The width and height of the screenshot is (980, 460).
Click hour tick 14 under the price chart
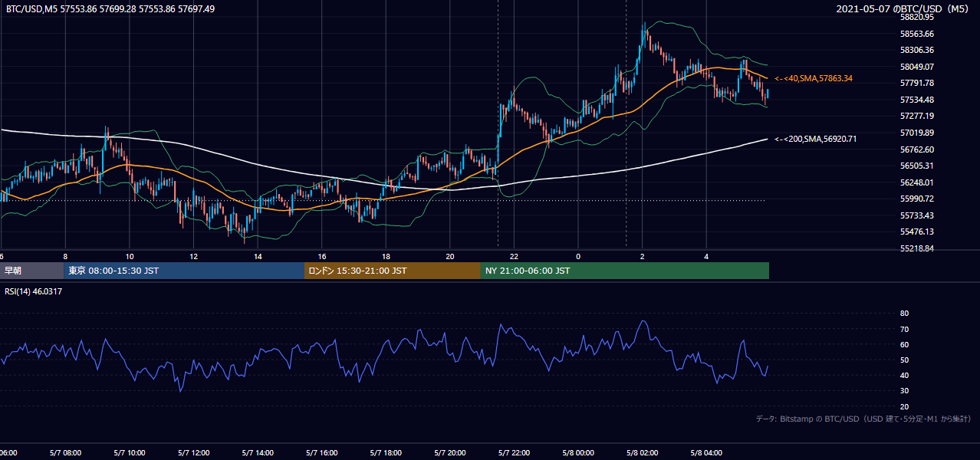click(x=258, y=256)
